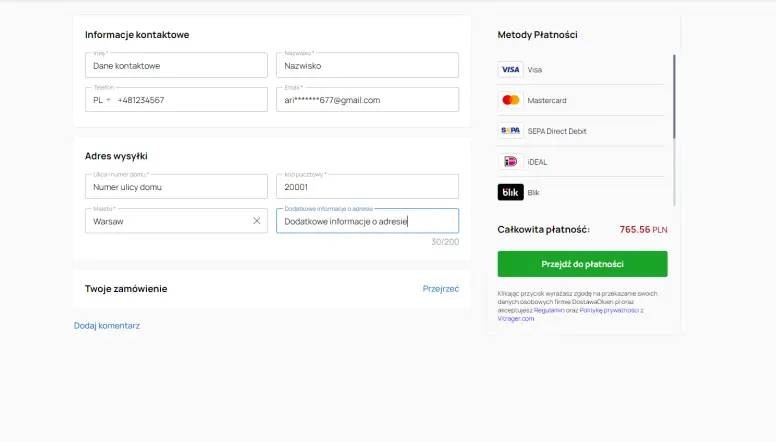Clear the Warsaw city field
The image size is (776, 442).
pyautogui.click(x=256, y=221)
